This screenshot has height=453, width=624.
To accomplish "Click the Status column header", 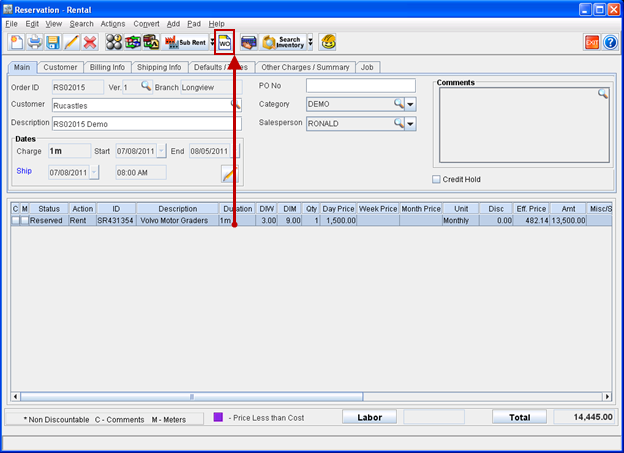I will pyautogui.click(x=49, y=209).
